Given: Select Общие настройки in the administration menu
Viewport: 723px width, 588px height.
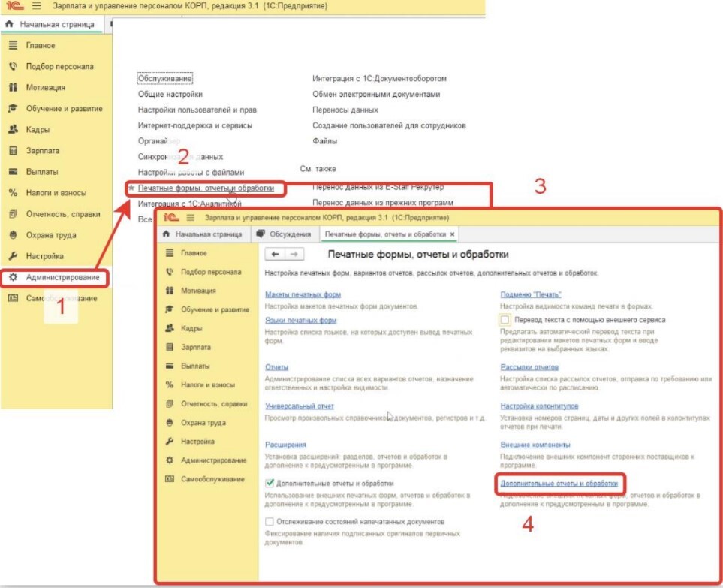Looking at the screenshot, I should pos(170,95).
